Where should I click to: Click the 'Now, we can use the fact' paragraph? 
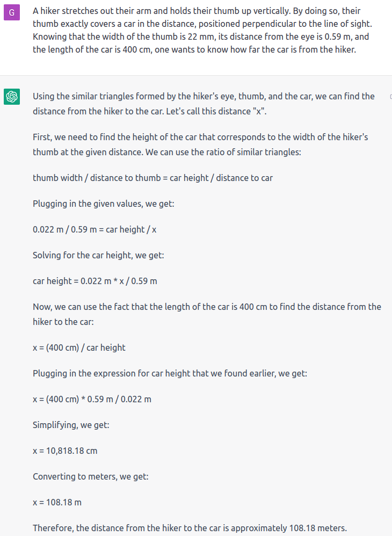click(207, 314)
